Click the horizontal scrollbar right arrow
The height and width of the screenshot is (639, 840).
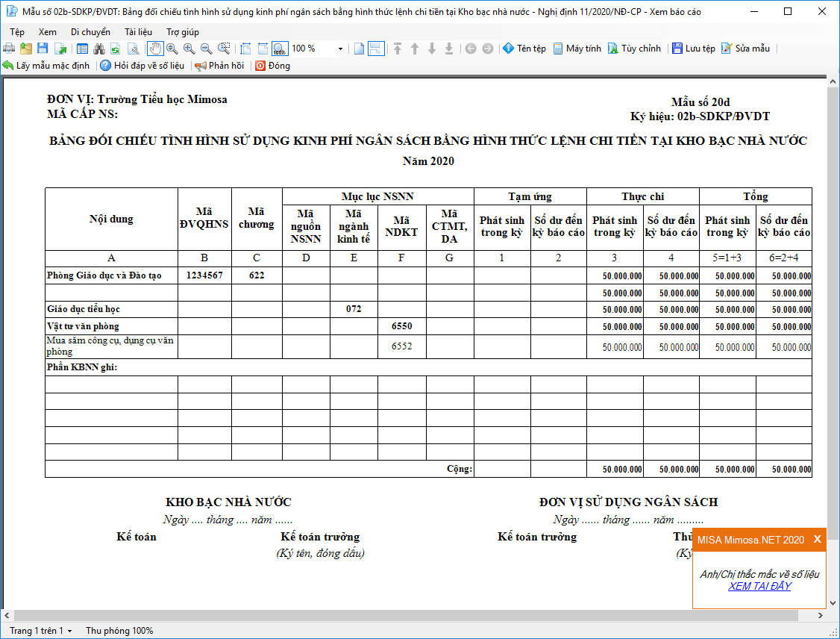(820, 616)
